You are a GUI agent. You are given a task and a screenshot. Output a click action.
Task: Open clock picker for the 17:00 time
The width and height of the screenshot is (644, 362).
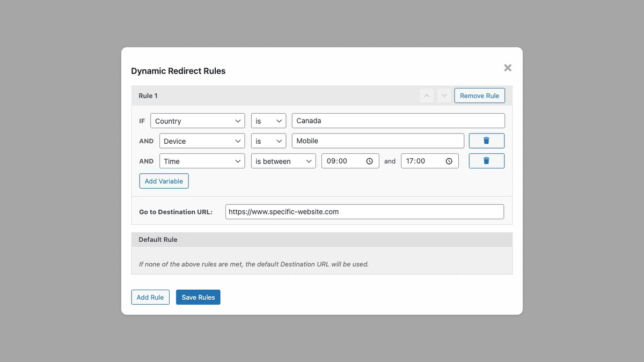tap(449, 160)
